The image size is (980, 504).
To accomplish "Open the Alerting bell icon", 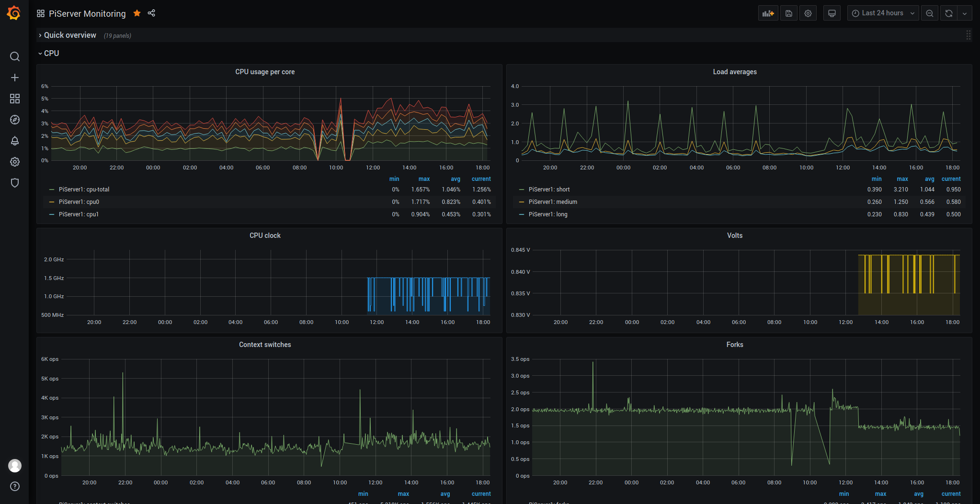I will click(15, 141).
